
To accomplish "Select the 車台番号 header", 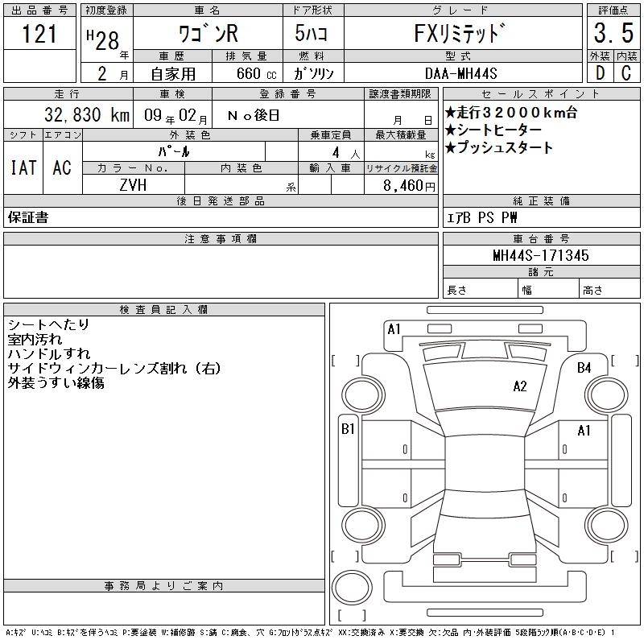I will pos(541,238).
